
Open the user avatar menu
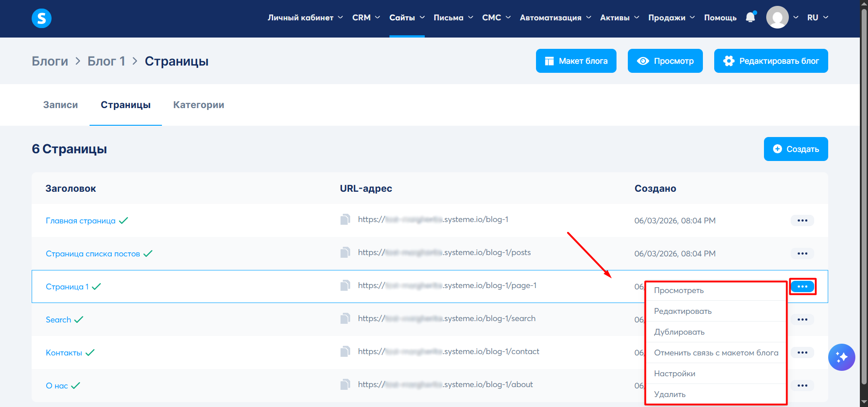pos(778,18)
